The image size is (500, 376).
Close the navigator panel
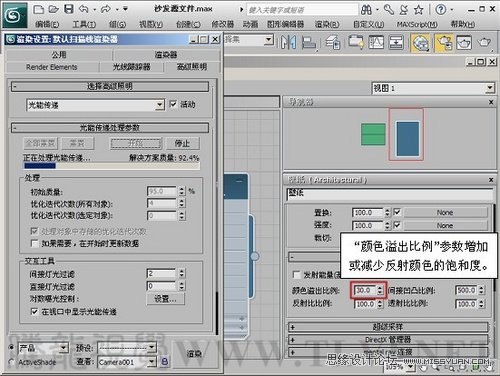[x=491, y=102]
